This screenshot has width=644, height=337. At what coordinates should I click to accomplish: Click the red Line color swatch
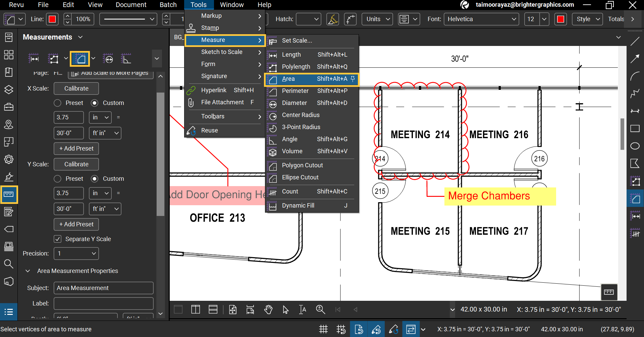(52, 19)
